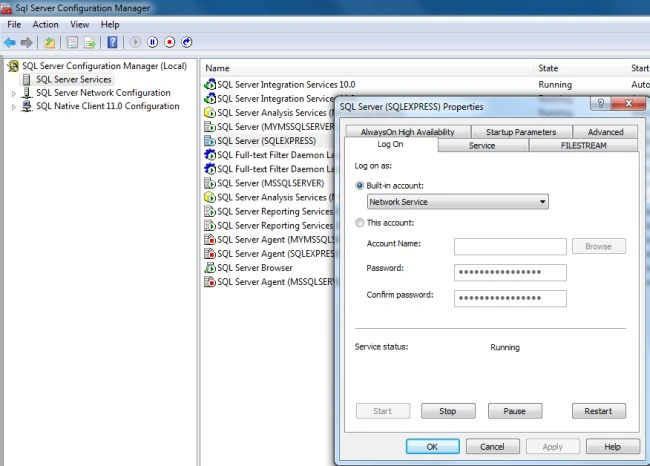Click Cancel in the Properties dialog
The image size is (650, 466).
492,447
